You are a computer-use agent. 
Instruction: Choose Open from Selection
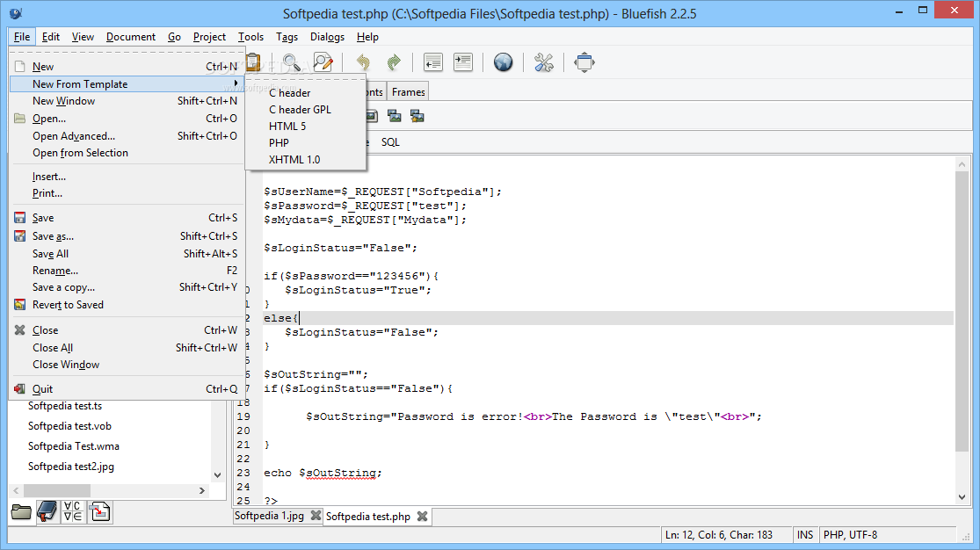(127, 153)
